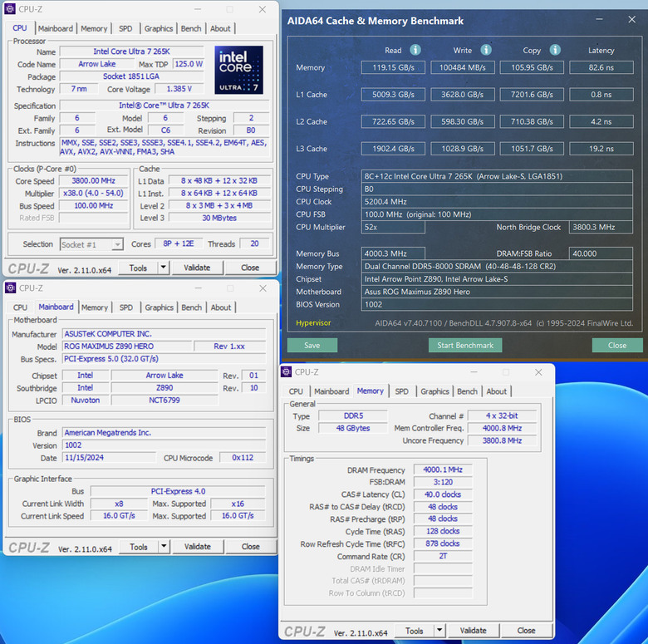
Task: Click the Core Speed value 3800.00 MHz
Action: coord(93,180)
